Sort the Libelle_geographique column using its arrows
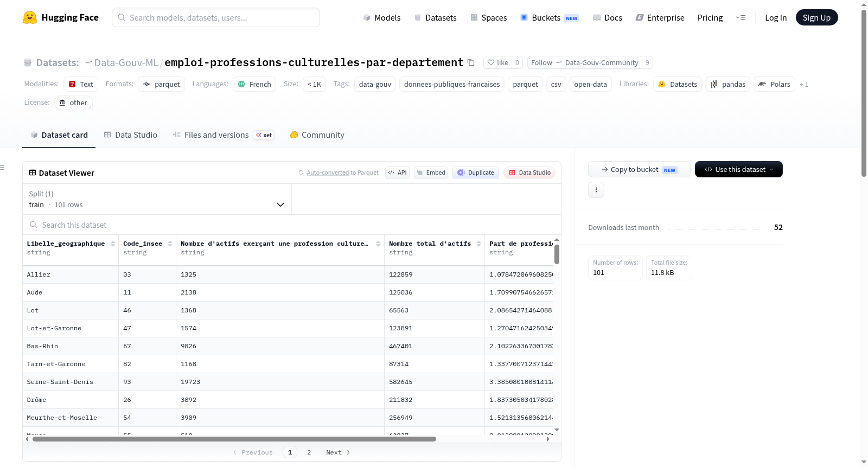Screen dimensions: 868x467 click(x=113, y=244)
